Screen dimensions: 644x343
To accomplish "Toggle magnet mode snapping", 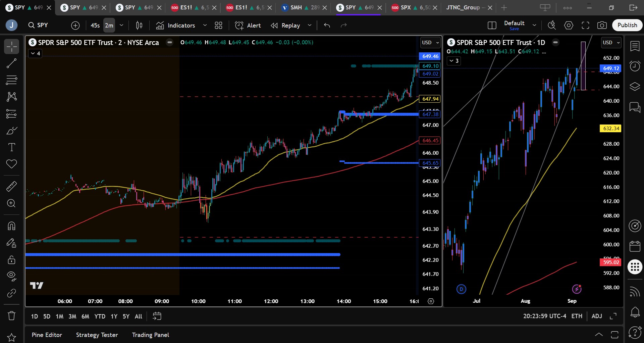I will pos(11,226).
